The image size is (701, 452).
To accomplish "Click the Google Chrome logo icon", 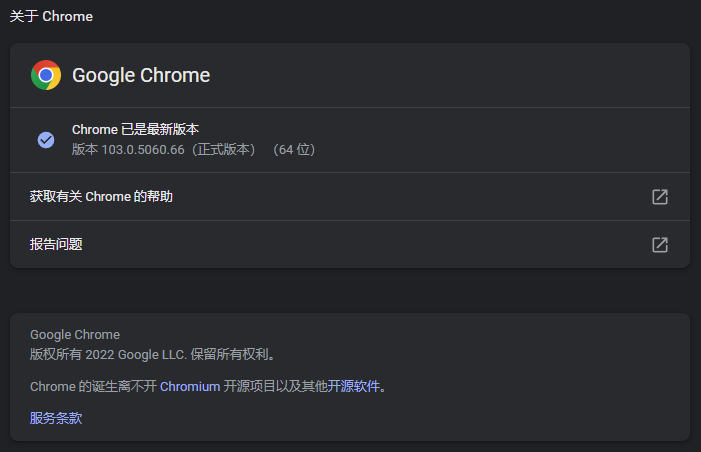I will (46, 75).
